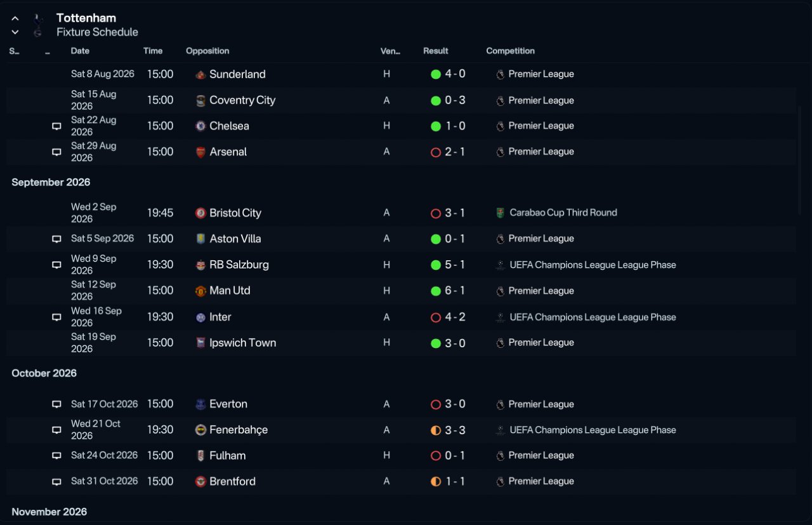Screen dimensions: 812x525
Task: Click the red loss circle for Everton match
Action: [436, 404]
